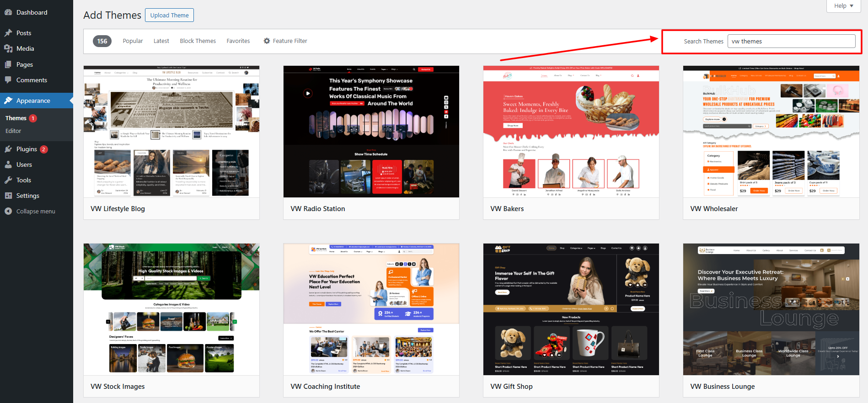Click the VW Radio Station title

(x=318, y=209)
